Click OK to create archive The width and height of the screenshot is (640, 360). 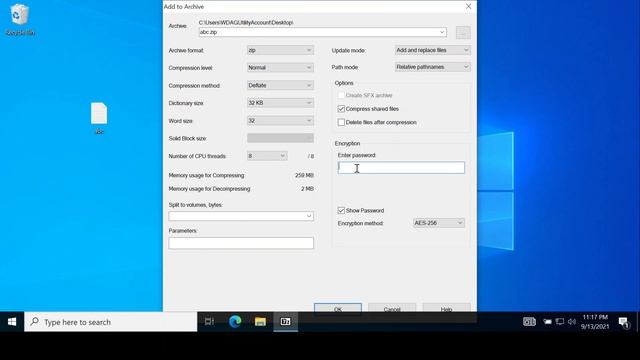coord(338,308)
